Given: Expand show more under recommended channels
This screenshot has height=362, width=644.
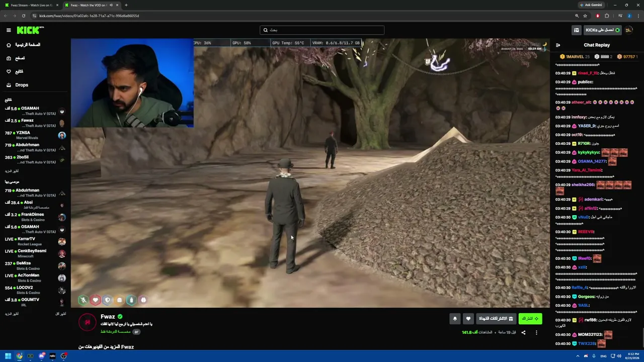Looking at the screenshot, I should [12, 314].
